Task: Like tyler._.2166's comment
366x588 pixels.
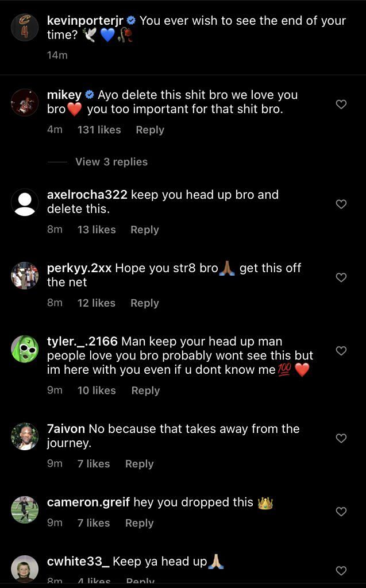Action: click(341, 350)
